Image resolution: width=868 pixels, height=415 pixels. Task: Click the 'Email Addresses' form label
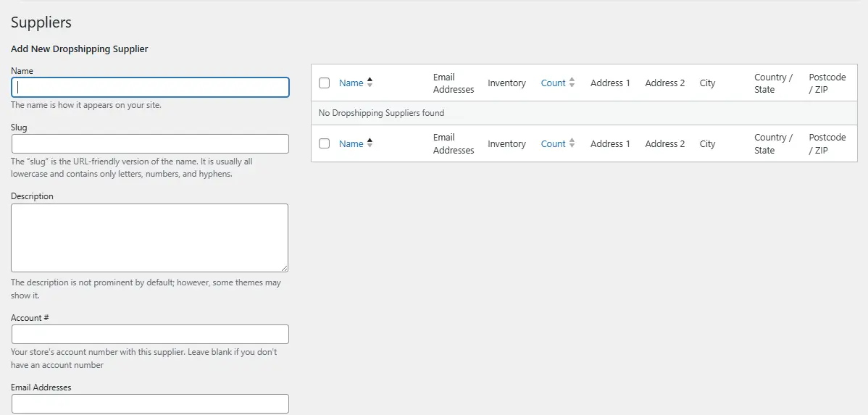tap(41, 387)
